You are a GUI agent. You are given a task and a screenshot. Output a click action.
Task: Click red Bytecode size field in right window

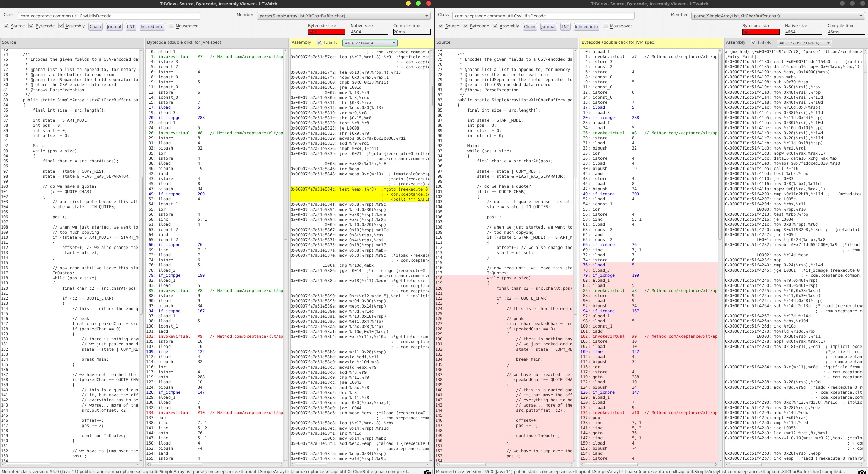pyautogui.click(x=761, y=32)
